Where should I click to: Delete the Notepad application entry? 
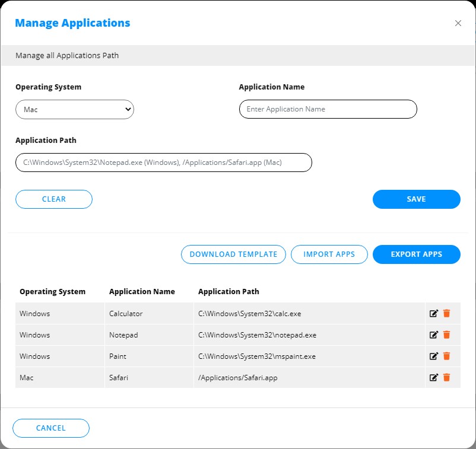(x=447, y=335)
